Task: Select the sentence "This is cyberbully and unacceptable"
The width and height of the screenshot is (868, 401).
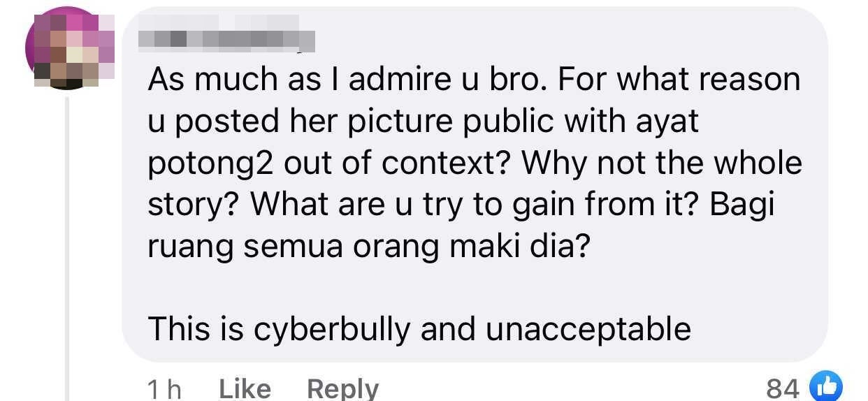Action: point(419,329)
